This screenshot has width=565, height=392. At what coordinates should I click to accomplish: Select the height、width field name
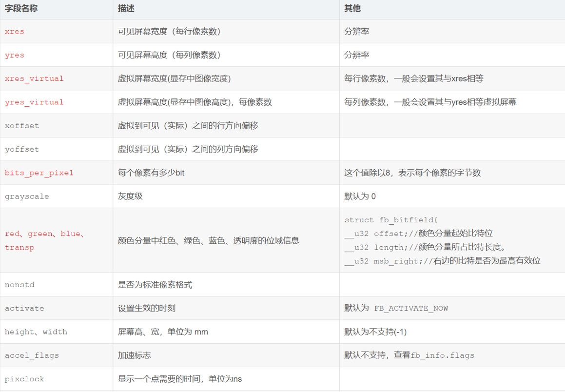36,332
